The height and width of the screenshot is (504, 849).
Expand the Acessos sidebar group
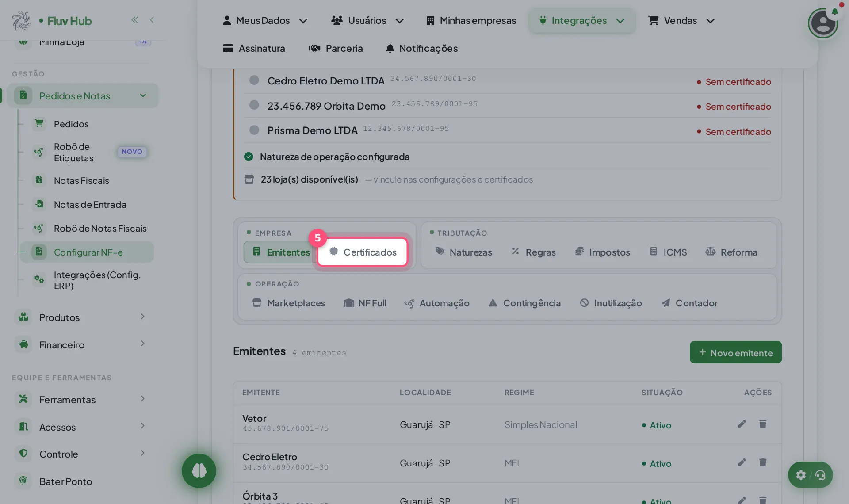tap(142, 426)
